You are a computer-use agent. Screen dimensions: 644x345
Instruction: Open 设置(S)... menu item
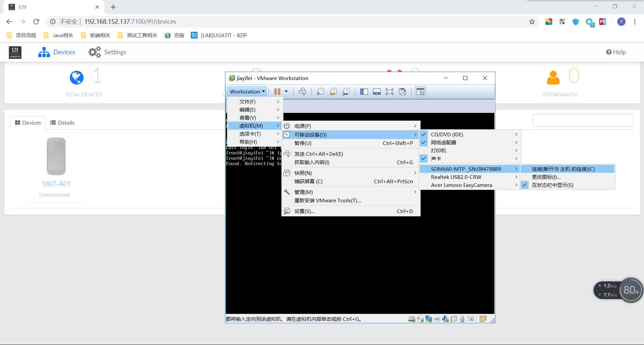351,211
